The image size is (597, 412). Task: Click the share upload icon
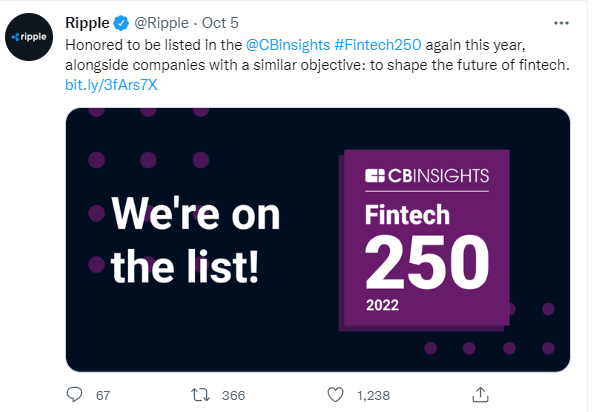[x=480, y=395]
